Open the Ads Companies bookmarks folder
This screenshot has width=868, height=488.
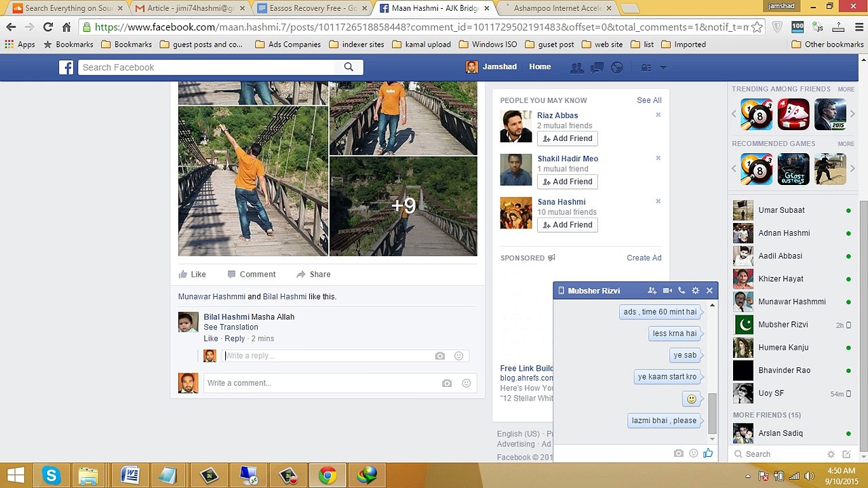tap(288, 45)
